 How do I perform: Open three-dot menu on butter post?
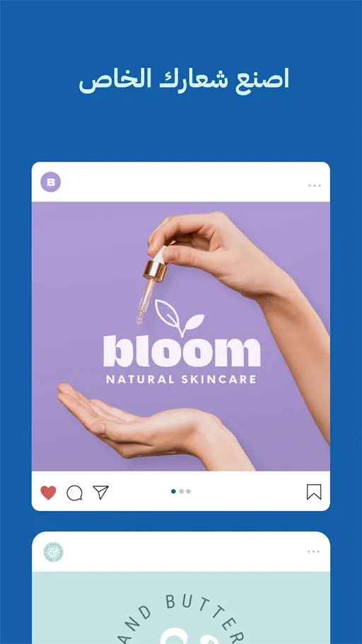(314, 551)
